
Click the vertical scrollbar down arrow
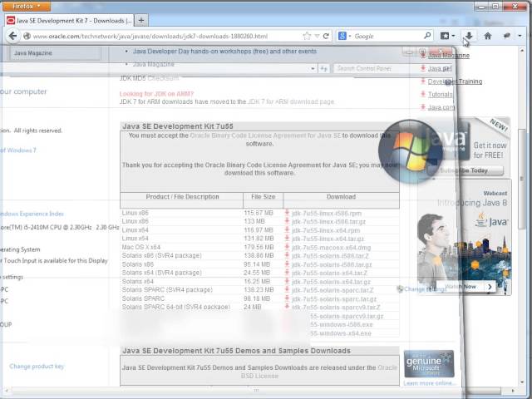[522, 382]
